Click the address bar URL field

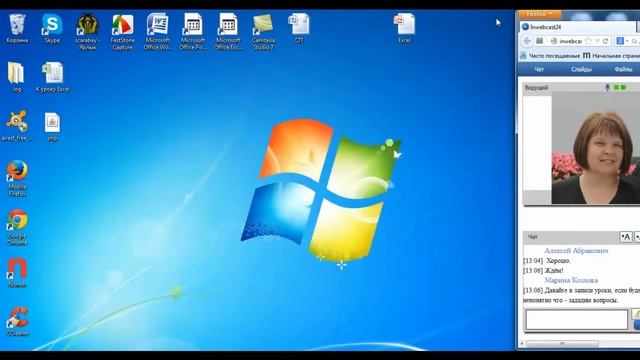(x=571, y=41)
